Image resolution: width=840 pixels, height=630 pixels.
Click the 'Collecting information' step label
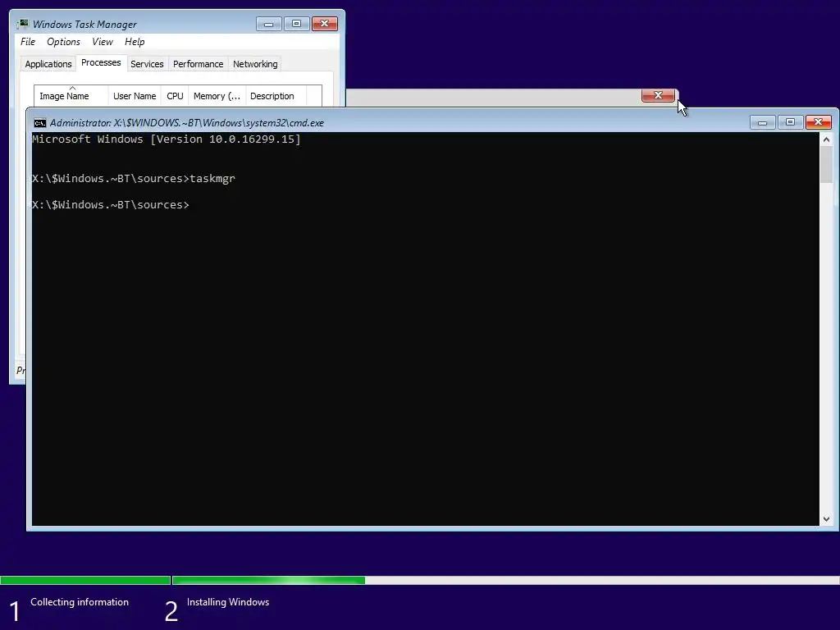click(x=80, y=602)
